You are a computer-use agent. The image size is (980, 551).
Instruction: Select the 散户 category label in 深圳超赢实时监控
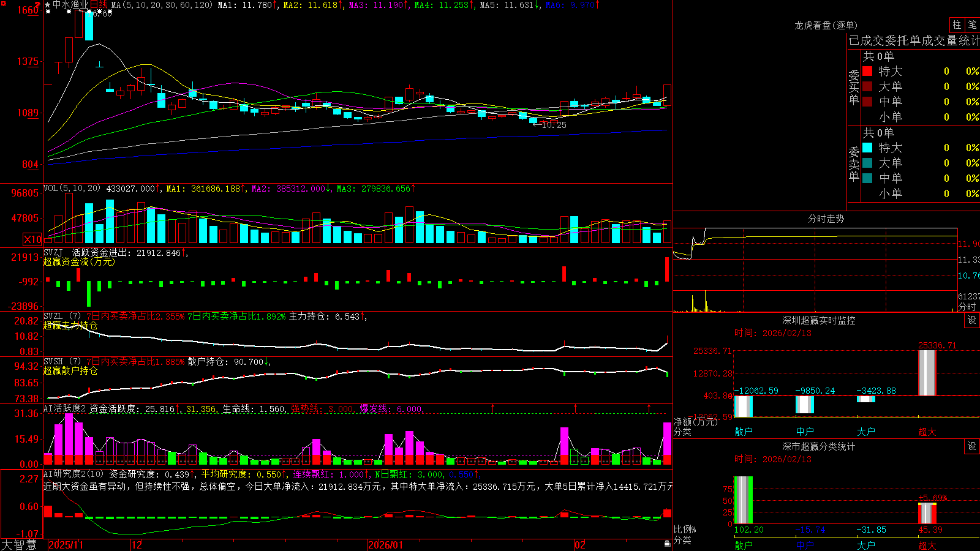(744, 432)
